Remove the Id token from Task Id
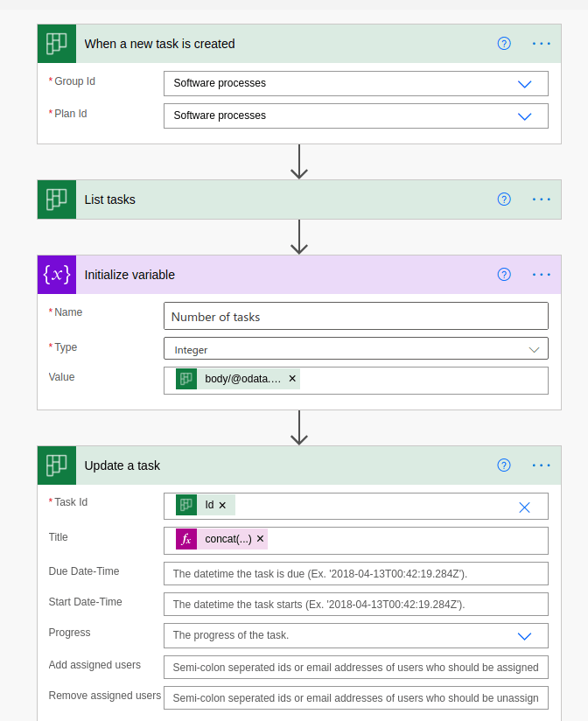This screenshot has width=588, height=721. pyautogui.click(x=223, y=505)
